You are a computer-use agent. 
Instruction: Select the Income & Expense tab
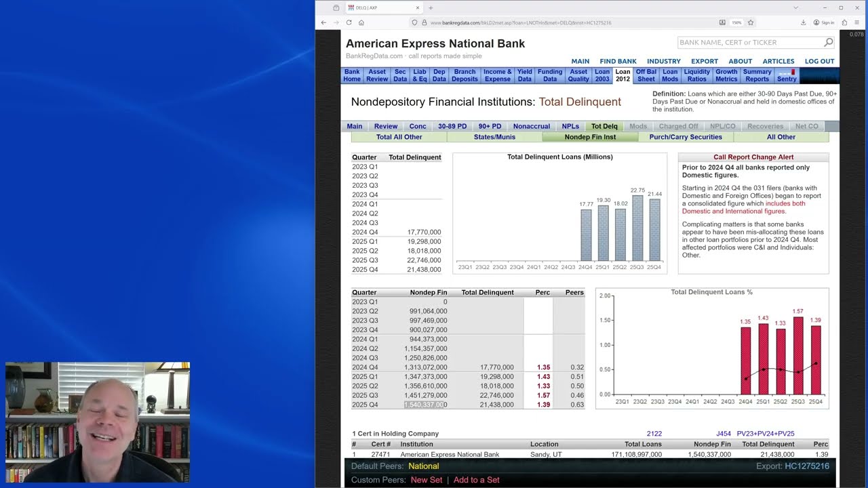coord(498,75)
